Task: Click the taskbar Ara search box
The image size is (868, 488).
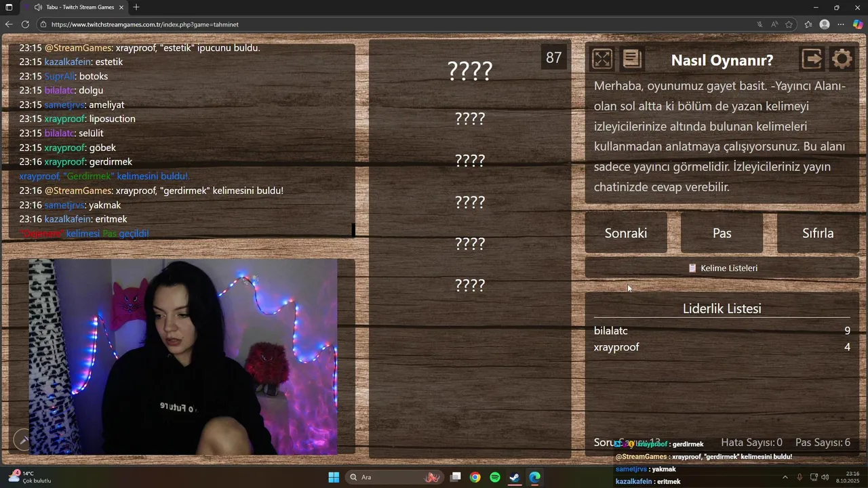Action: pyautogui.click(x=394, y=477)
